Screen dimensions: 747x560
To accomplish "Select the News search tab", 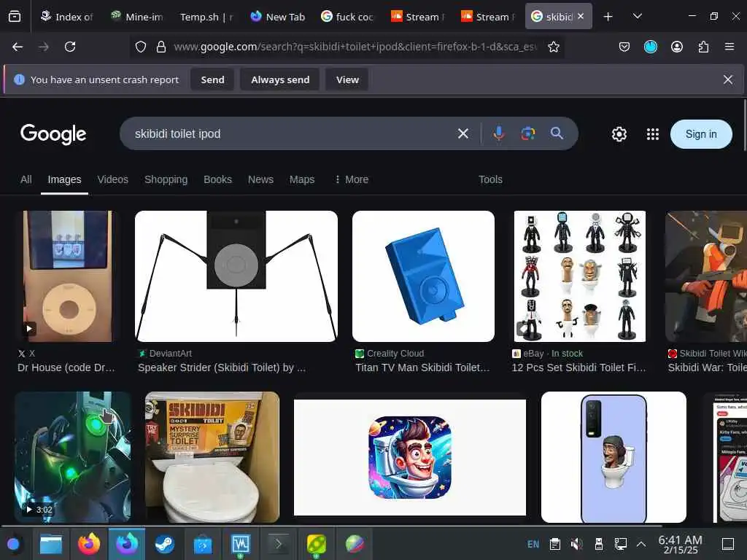I will [x=260, y=179].
